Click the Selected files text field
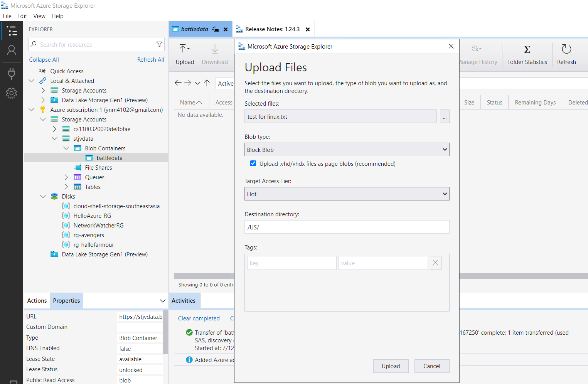The height and width of the screenshot is (384, 588). [x=340, y=116]
